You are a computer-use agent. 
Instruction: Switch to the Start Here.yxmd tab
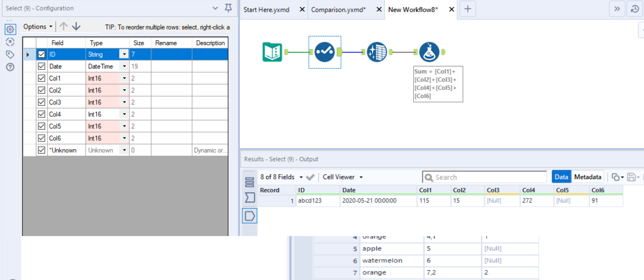(x=267, y=10)
